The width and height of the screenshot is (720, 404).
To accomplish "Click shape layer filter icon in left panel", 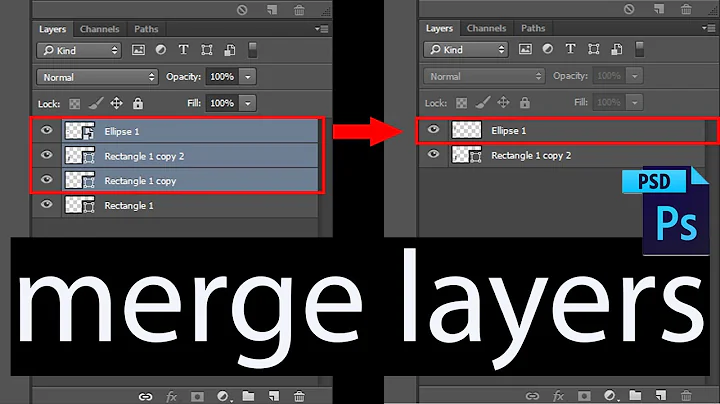I will click(x=207, y=50).
